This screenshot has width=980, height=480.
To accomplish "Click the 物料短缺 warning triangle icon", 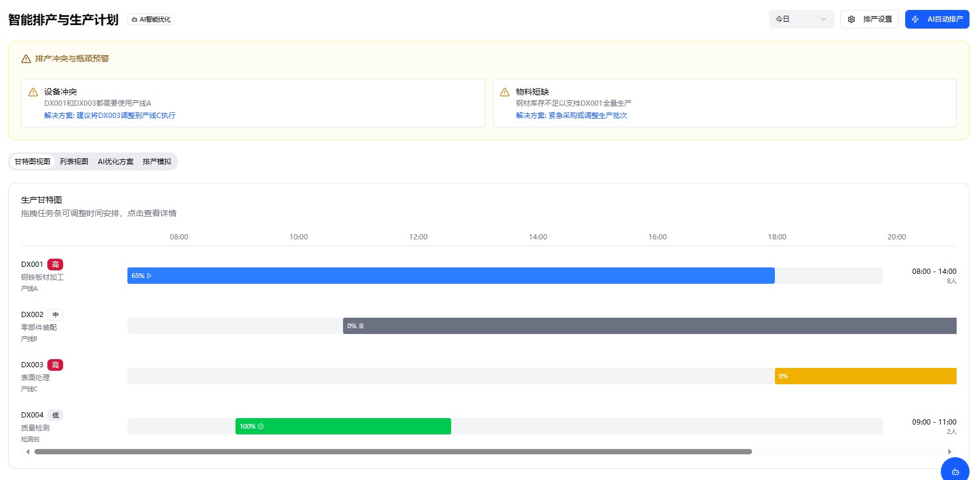I will tap(505, 92).
